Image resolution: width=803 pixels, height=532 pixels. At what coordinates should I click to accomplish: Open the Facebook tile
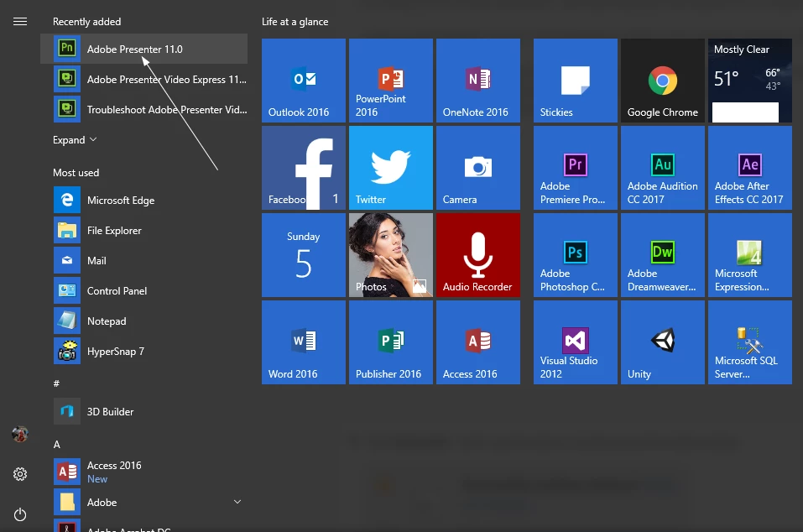click(304, 168)
